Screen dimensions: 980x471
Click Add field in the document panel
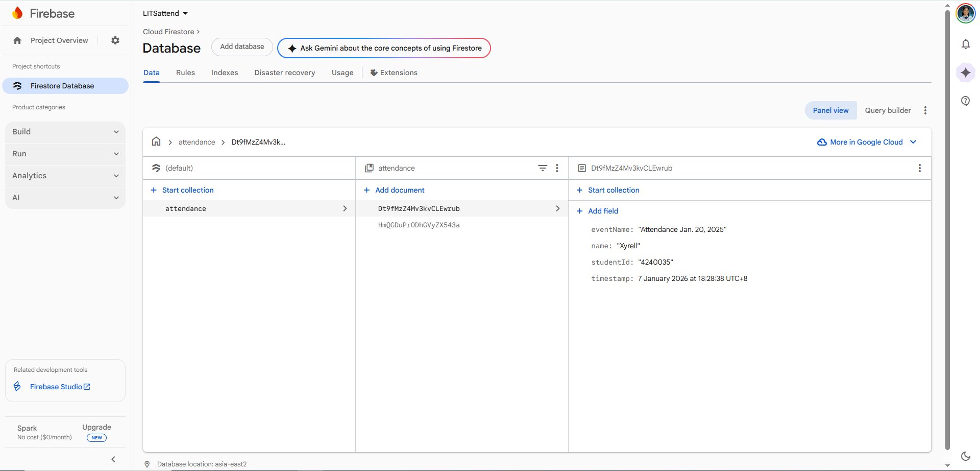[x=597, y=210]
